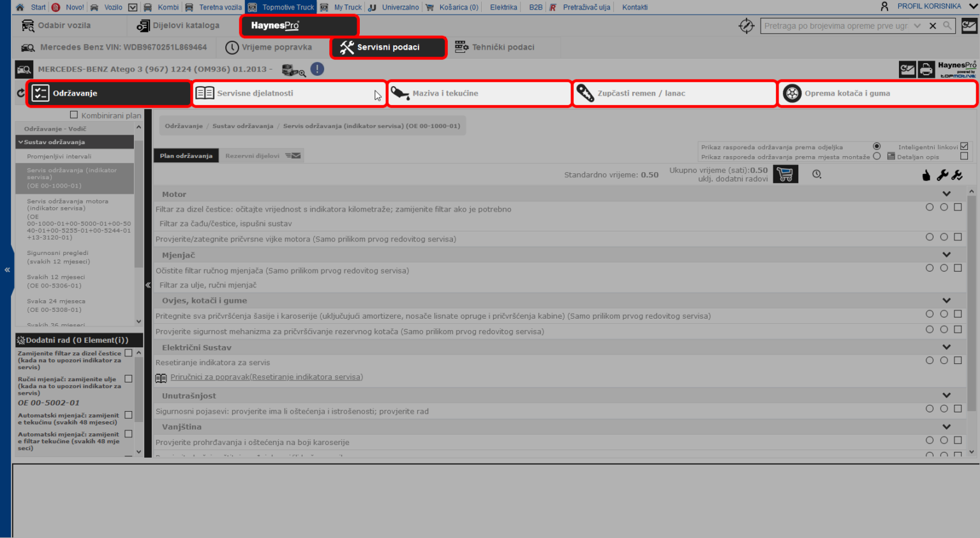Switch to Servisne djelatnosti tab
Screen dimensions: 980x538
tap(290, 93)
